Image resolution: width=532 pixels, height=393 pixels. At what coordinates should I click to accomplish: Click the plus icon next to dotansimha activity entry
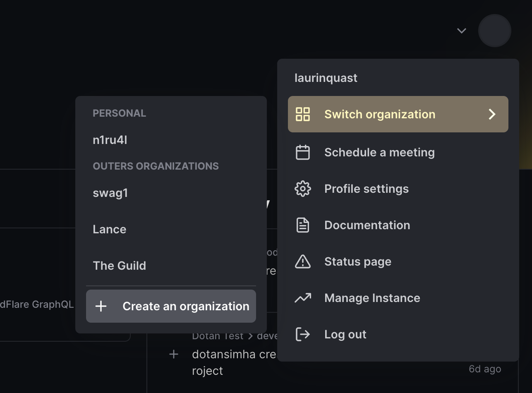click(174, 354)
